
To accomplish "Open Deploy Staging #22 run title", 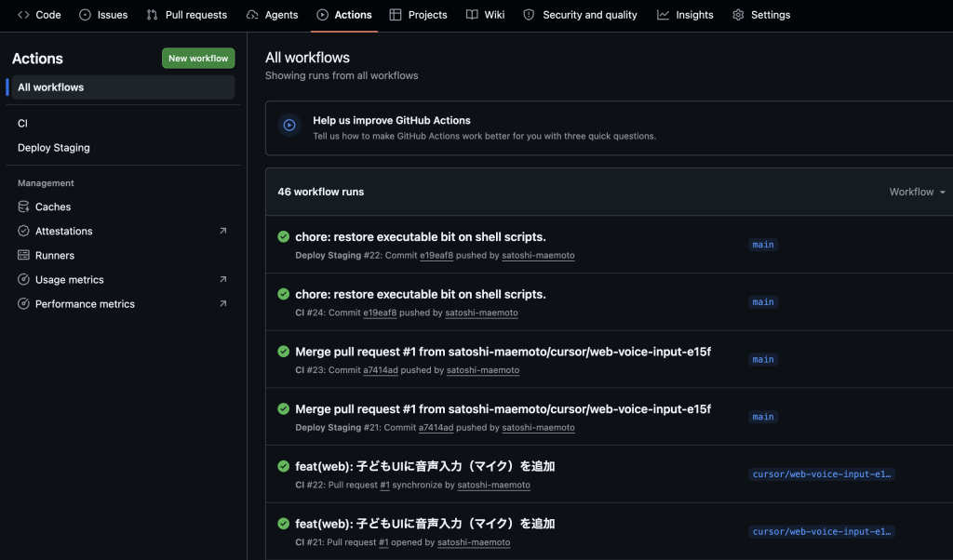I will pos(421,237).
